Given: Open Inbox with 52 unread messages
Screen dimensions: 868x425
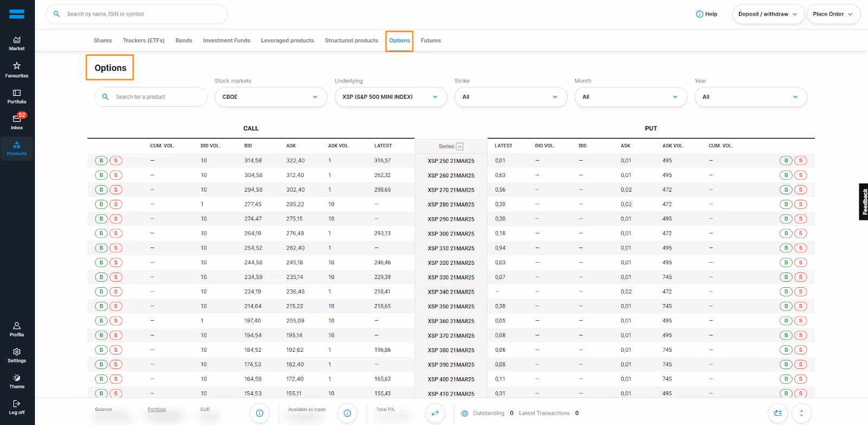Looking at the screenshot, I should tap(17, 122).
